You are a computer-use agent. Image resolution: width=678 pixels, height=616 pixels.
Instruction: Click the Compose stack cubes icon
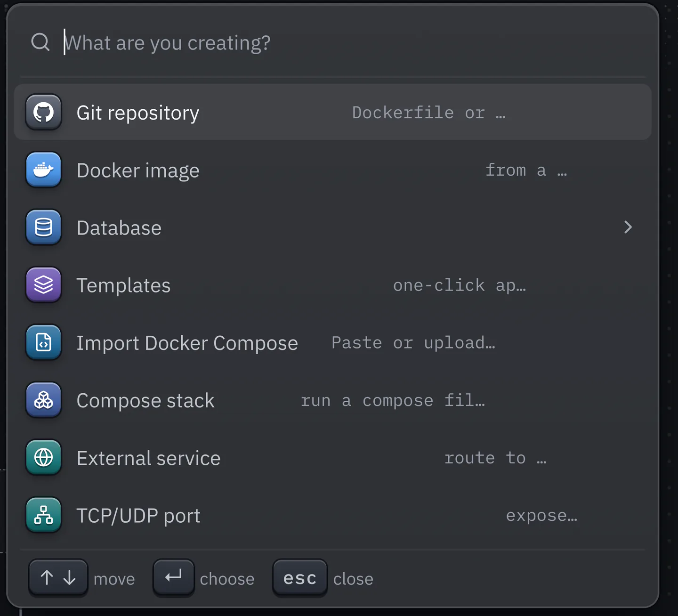click(x=43, y=400)
